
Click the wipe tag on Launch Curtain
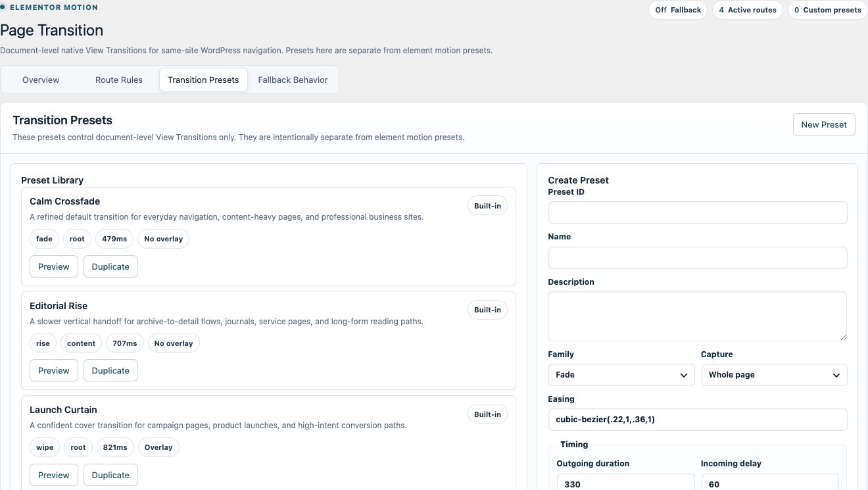click(45, 447)
